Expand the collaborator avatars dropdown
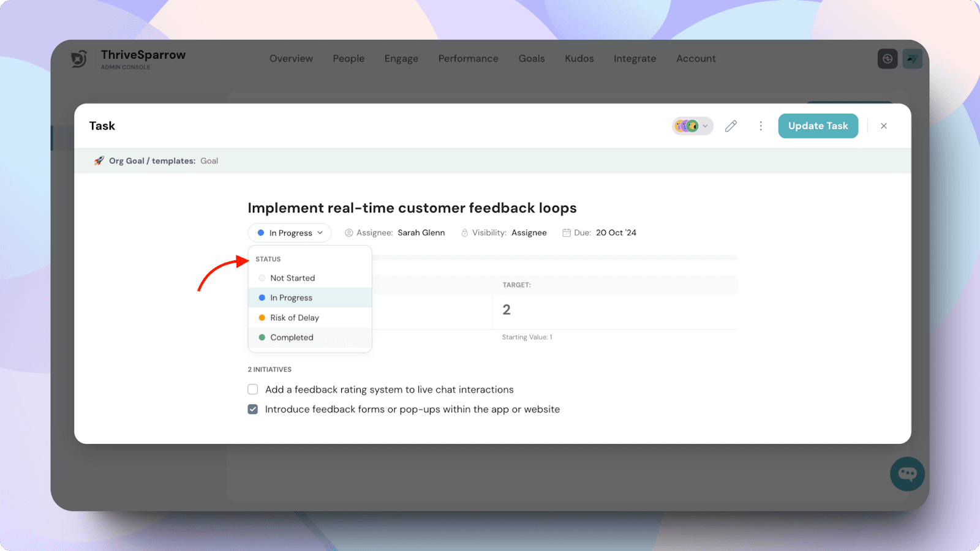Image resolution: width=980 pixels, height=551 pixels. 693,126
